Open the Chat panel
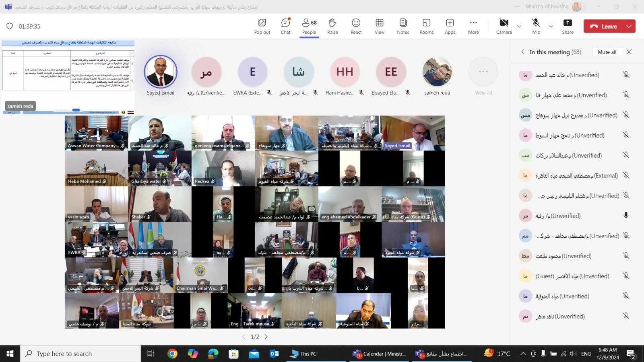 pos(285,26)
